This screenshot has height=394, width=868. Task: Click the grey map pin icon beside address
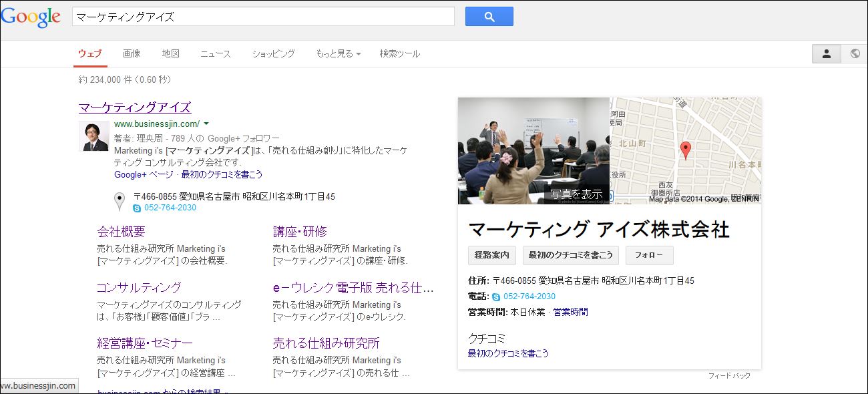click(120, 202)
